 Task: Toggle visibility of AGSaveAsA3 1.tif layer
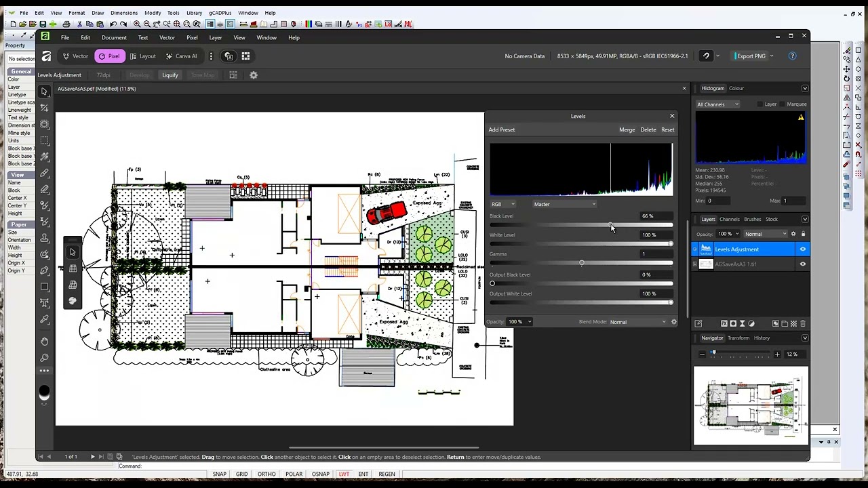(x=803, y=264)
